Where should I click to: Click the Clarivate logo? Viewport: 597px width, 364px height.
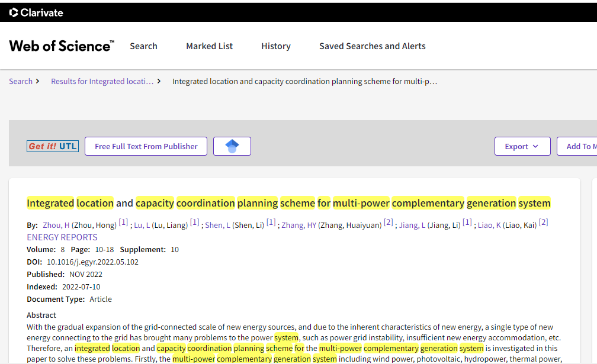tap(36, 12)
